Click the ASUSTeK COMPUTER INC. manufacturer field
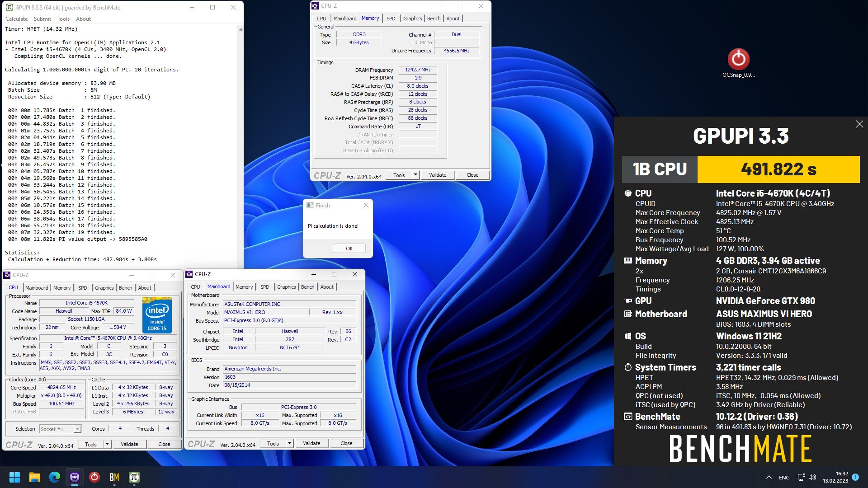This screenshot has width=868, height=488. point(290,304)
